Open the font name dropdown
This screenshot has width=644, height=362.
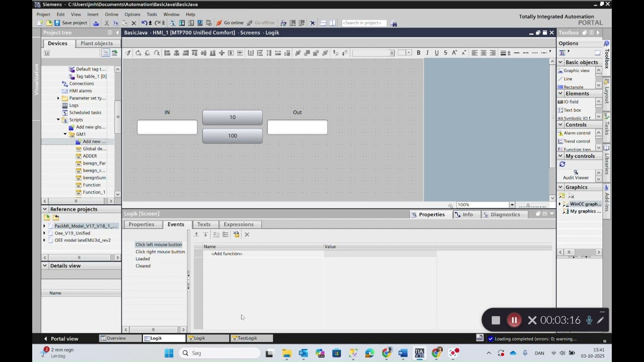tap(392, 53)
